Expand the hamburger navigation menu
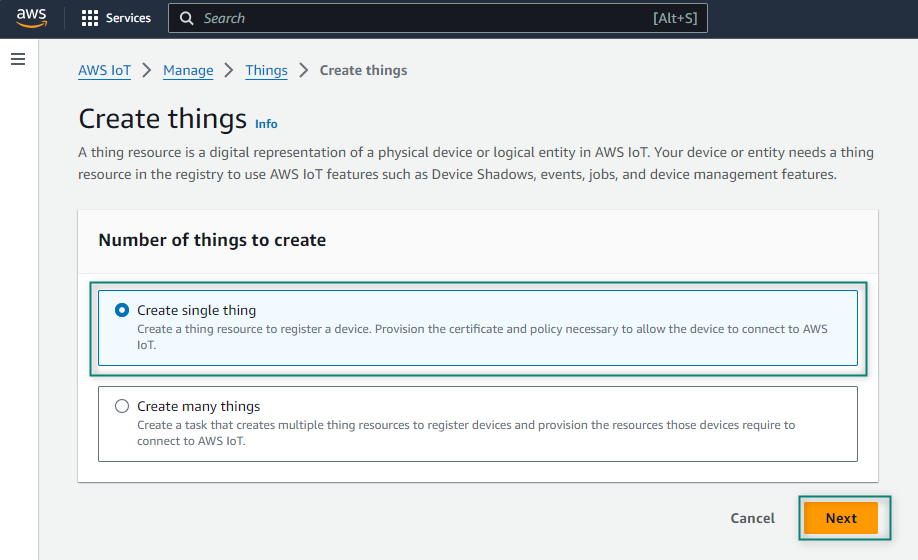 tap(18, 60)
